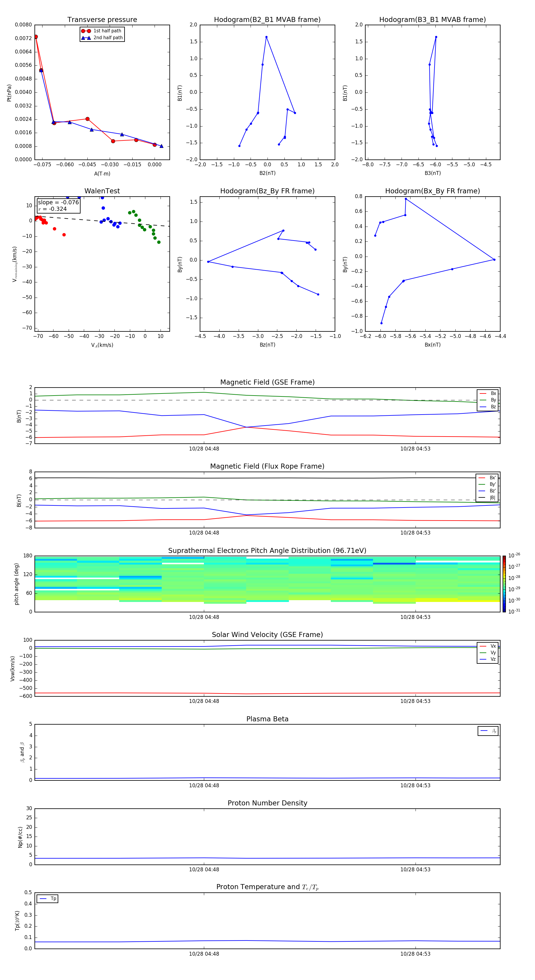
Task: Click the 'Solar Wind Velocity (GSE Frame)' title
Action: coord(267,635)
